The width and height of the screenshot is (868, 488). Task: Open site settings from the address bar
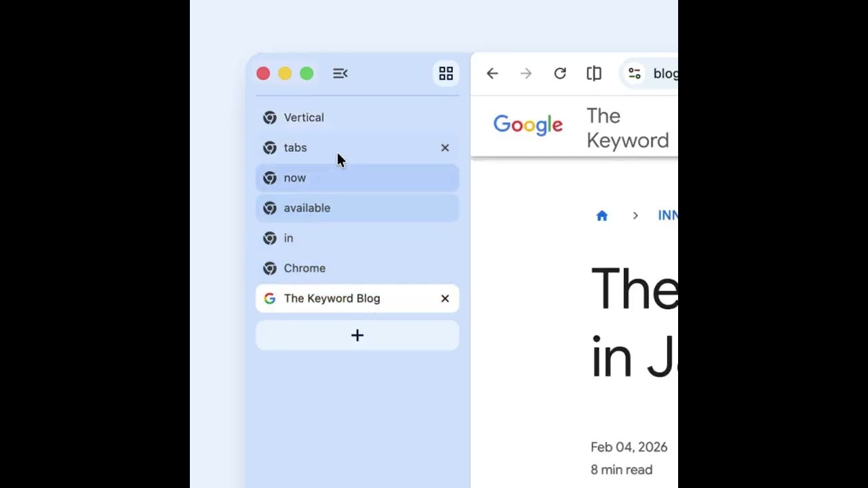click(x=634, y=73)
